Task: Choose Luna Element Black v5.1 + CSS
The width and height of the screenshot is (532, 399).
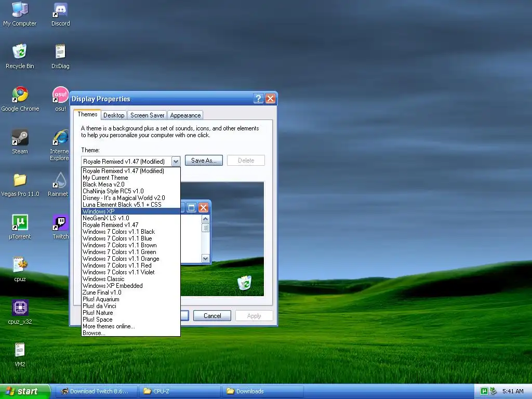Action: [x=130, y=205]
